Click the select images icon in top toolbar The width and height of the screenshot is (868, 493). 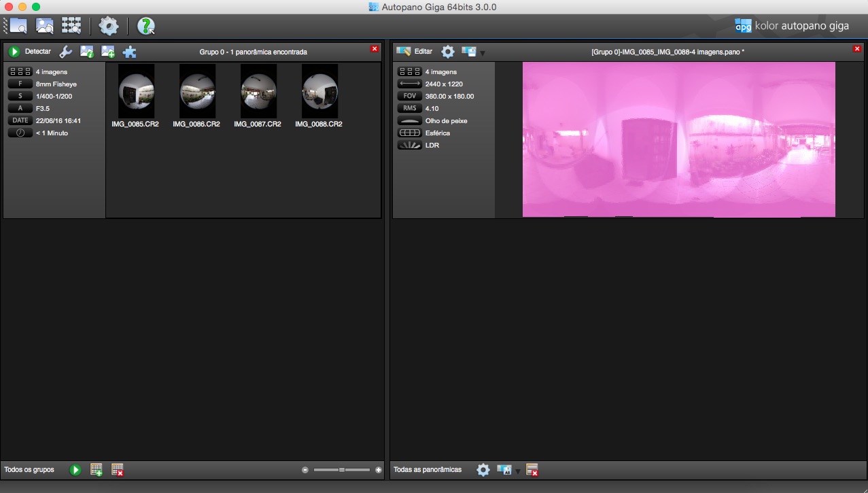(45, 26)
